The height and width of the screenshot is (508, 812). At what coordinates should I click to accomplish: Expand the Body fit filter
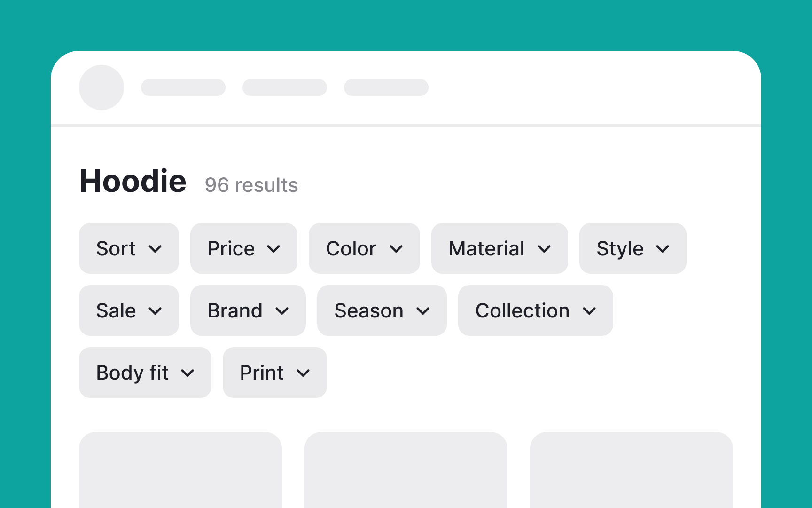[145, 373]
